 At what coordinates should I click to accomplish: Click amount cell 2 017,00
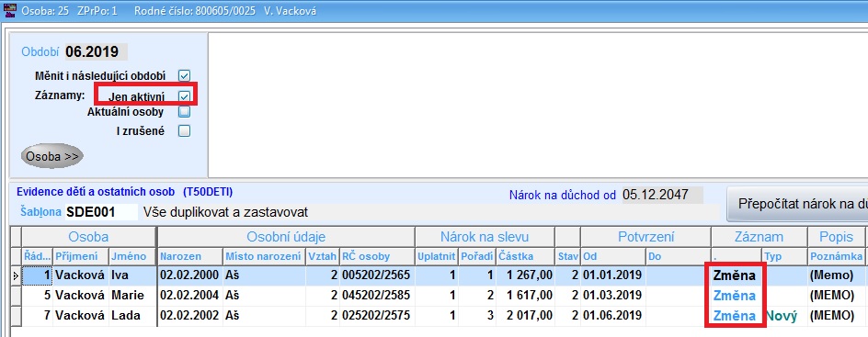tap(525, 316)
